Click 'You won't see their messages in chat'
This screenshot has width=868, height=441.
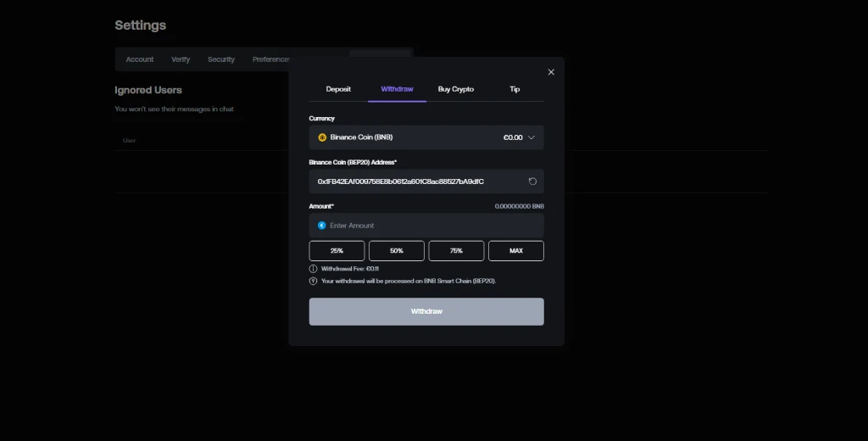[174, 109]
